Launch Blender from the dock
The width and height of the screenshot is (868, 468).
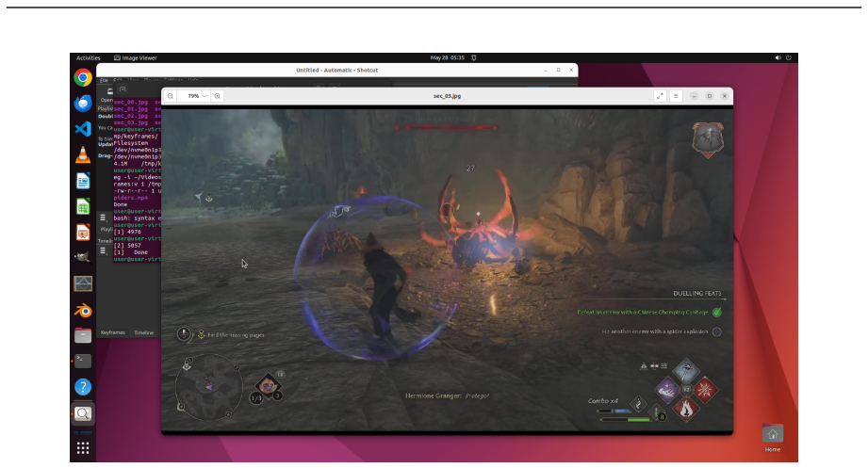pos(83,310)
